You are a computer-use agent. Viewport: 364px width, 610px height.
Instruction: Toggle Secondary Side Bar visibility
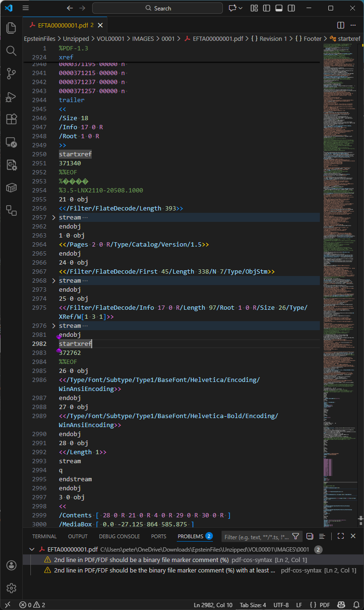291,8
